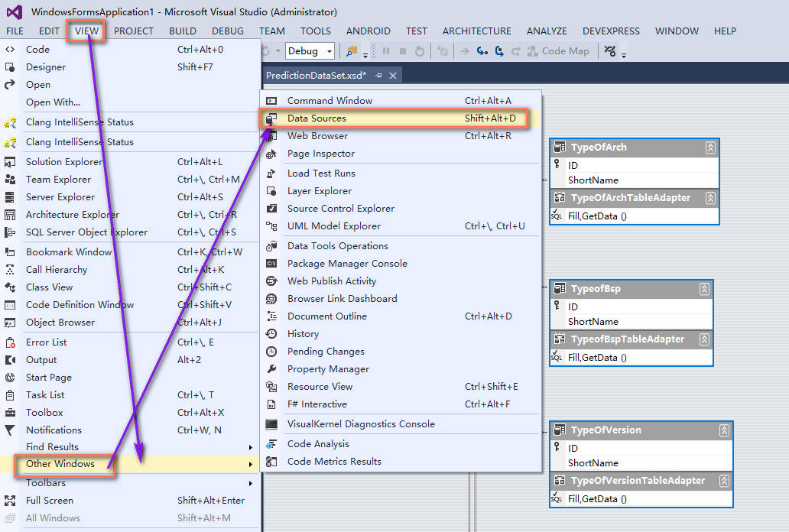Click the Break All pause icon

point(387,51)
